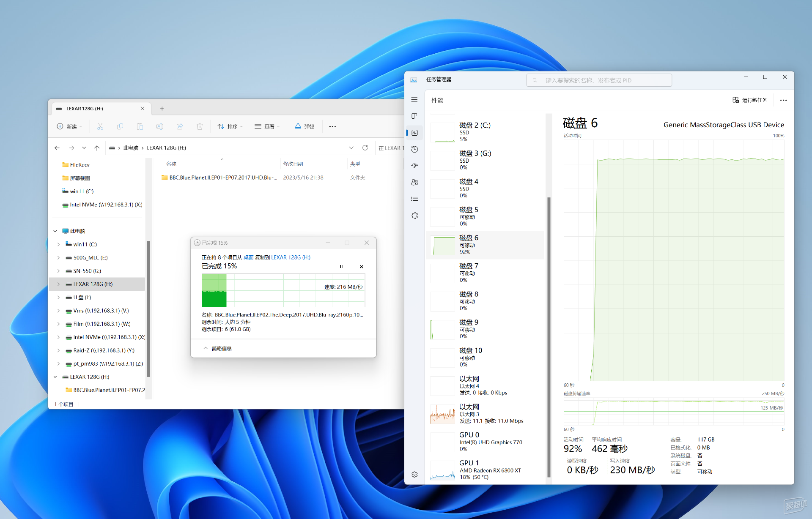Select 磁盘 3 (G:) in performance list
Screen dimensions: 812x519
(x=485, y=160)
